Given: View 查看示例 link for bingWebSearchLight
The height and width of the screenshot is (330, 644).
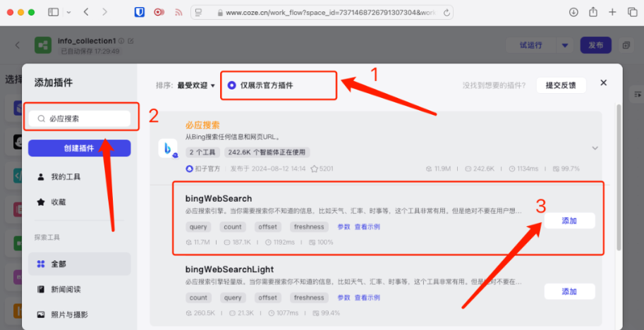Looking at the screenshot, I should [367, 298].
